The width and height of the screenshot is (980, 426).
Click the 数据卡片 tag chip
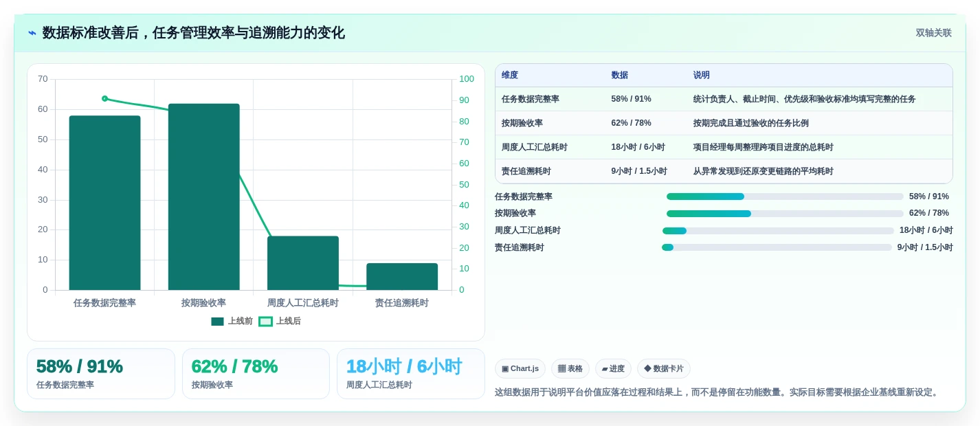664,369
